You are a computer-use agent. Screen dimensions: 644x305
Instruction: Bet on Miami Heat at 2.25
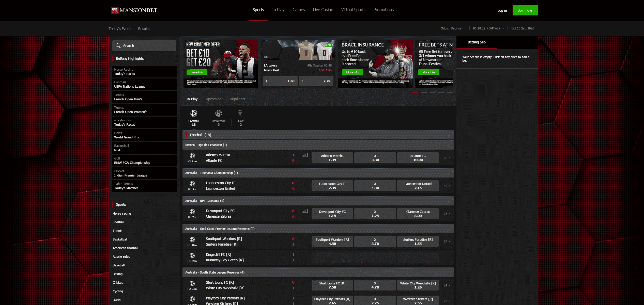coord(316,81)
